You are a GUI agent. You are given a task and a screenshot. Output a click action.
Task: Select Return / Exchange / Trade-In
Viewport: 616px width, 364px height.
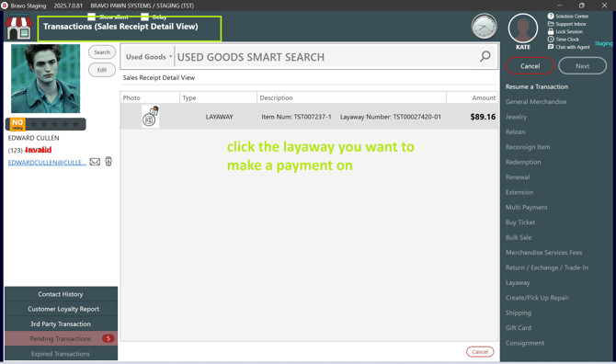coord(547,267)
